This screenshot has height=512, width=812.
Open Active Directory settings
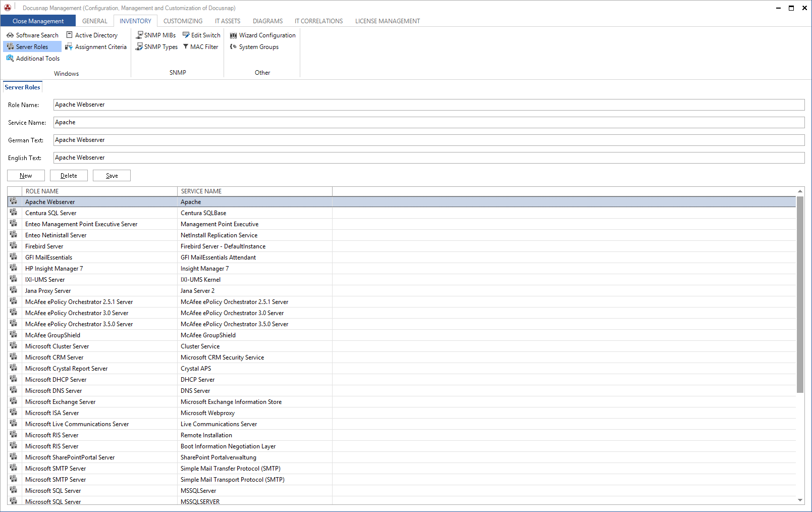click(x=92, y=35)
